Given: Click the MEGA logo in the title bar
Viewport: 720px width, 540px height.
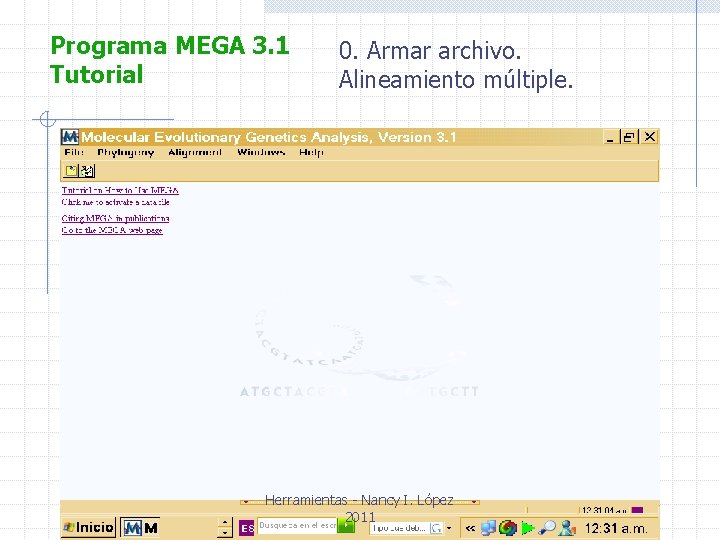Looking at the screenshot, I should 70,137.
